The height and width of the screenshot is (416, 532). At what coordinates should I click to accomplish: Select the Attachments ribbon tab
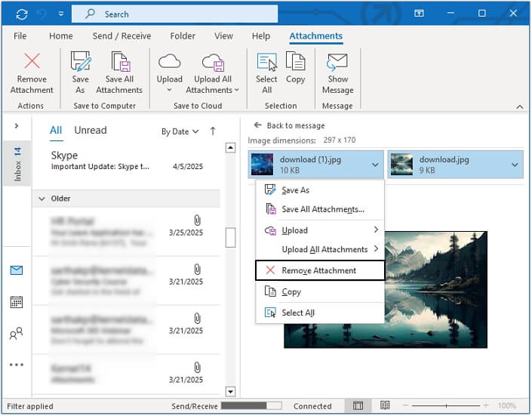click(316, 36)
